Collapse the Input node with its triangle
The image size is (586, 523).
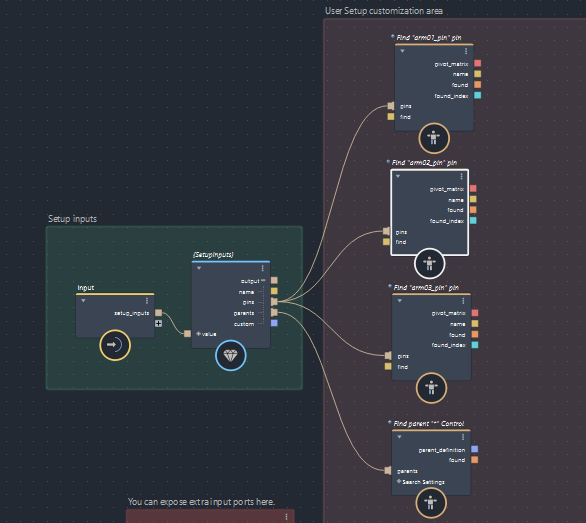[83, 301]
